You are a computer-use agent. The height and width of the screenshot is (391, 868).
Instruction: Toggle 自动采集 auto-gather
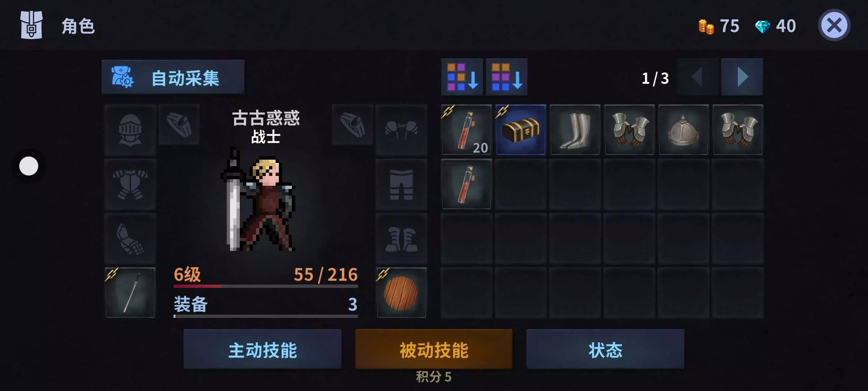click(173, 77)
